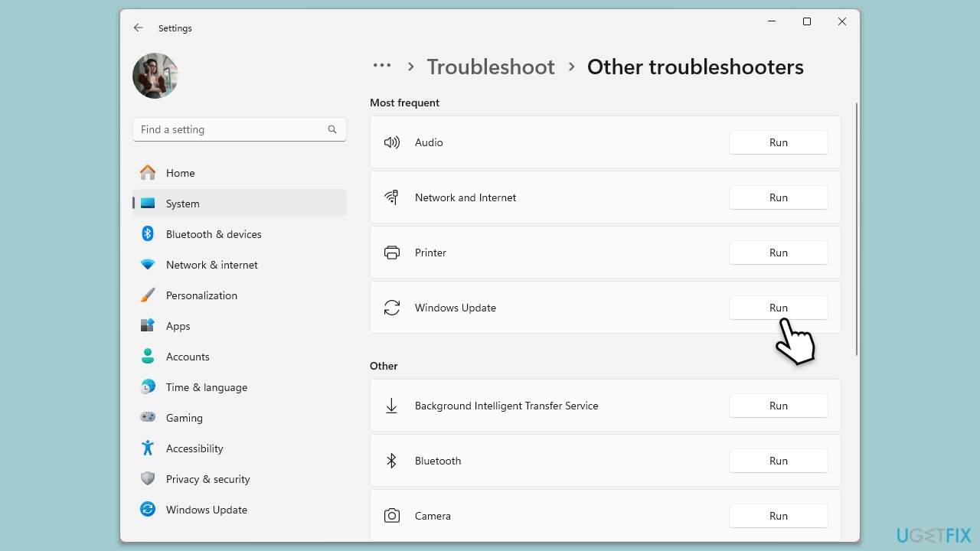Click the Windows Update sidebar icon
The height and width of the screenshot is (551, 980).
pos(148,510)
